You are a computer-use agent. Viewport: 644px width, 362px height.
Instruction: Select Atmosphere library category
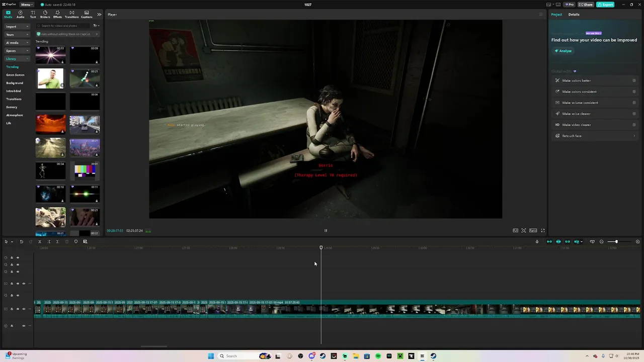(x=15, y=115)
